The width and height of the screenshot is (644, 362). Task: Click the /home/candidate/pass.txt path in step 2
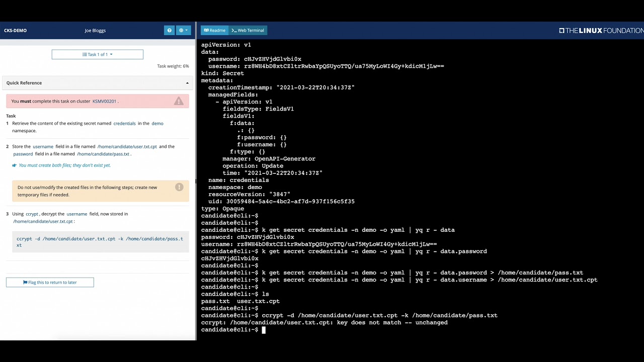[103, 154]
